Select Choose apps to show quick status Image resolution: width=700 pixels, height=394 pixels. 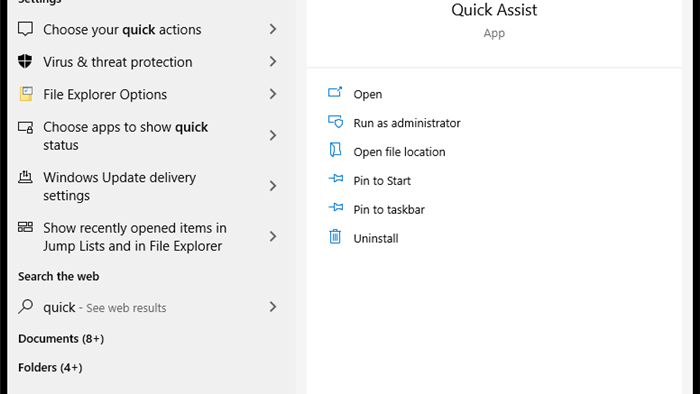(147, 136)
